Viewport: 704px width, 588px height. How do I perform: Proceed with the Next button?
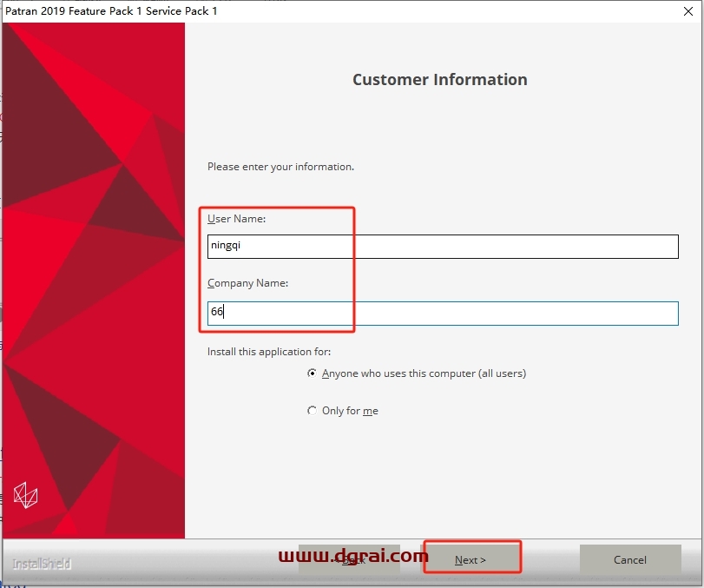pos(470,559)
